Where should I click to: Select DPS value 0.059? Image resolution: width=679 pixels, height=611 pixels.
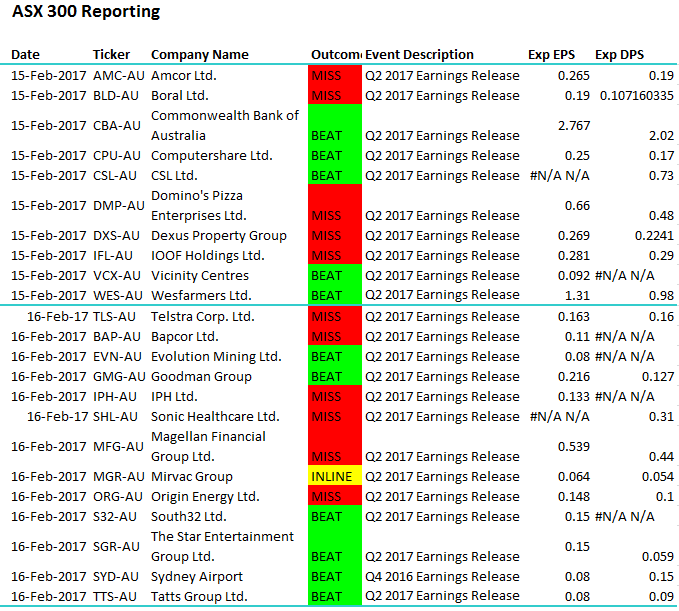[658, 556]
